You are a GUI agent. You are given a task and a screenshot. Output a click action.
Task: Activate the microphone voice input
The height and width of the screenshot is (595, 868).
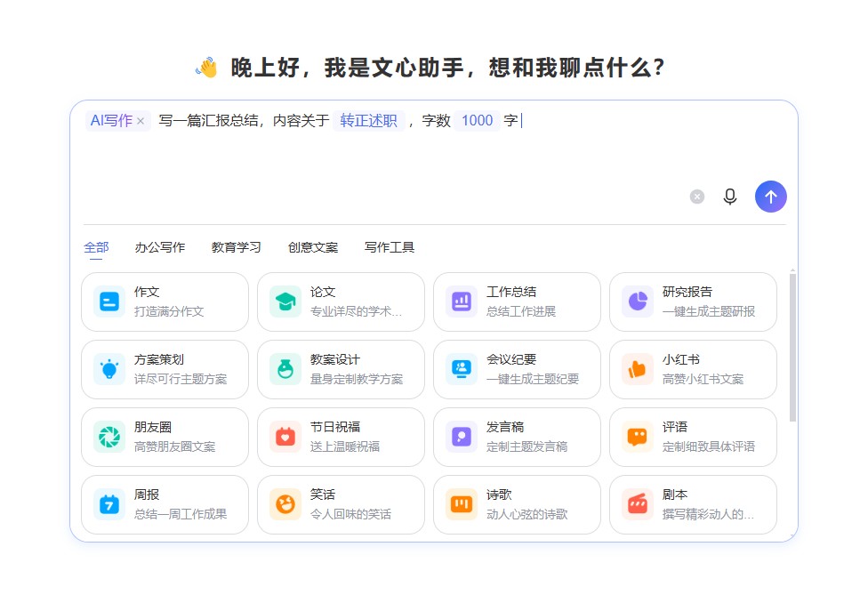[x=730, y=197]
